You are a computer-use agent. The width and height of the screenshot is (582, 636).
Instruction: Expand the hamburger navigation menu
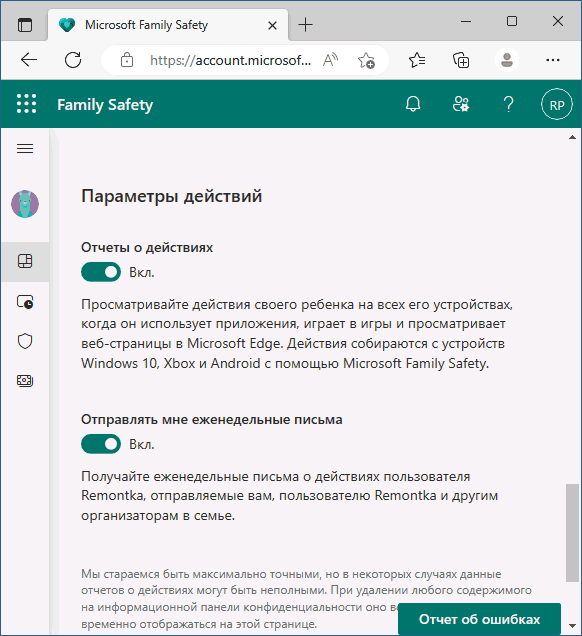(25, 148)
